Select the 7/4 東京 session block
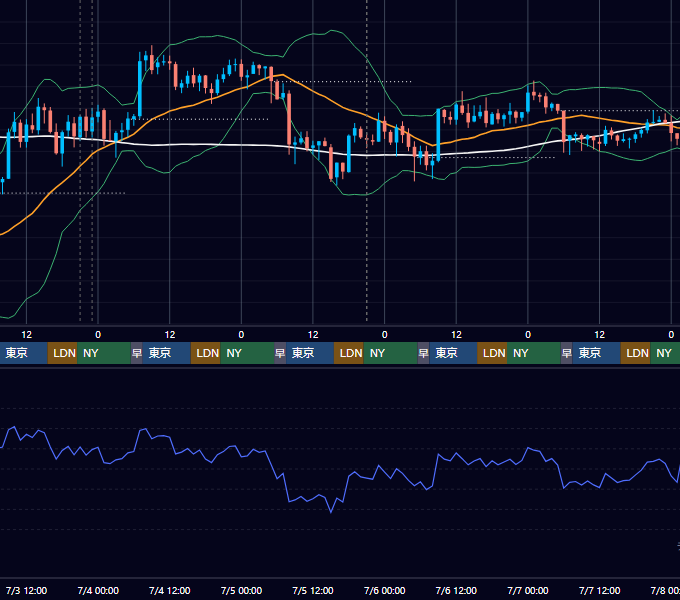This screenshot has height=600, width=680. pyautogui.click(x=167, y=353)
